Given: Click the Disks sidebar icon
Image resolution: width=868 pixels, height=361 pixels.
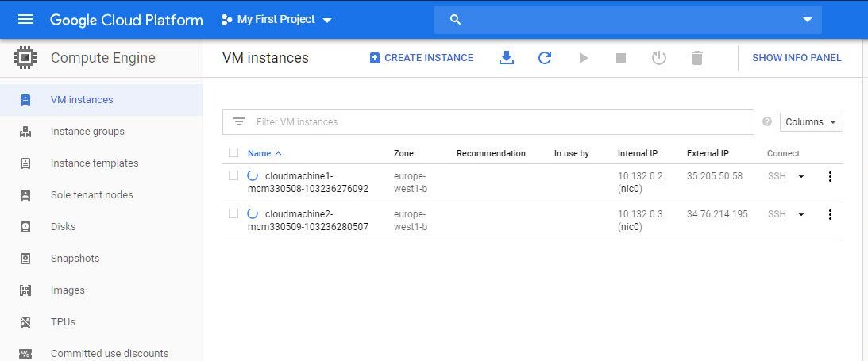Looking at the screenshot, I should coord(25,227).
